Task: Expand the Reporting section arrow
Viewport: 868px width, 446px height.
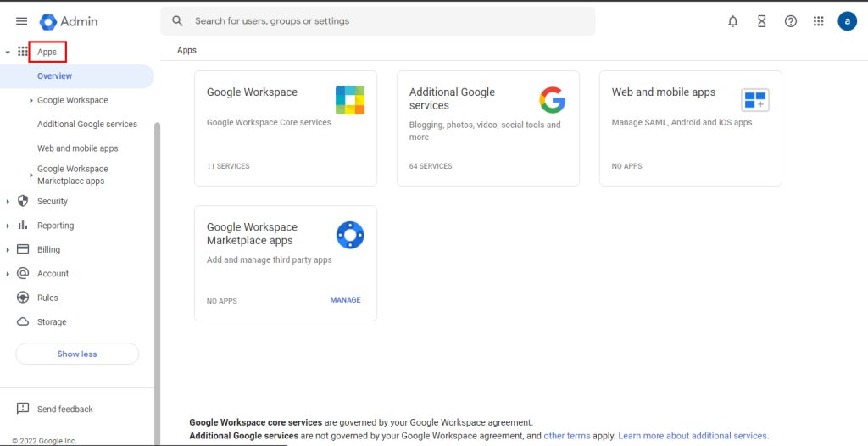Action: pyautogui.click(x=7, y=226)
